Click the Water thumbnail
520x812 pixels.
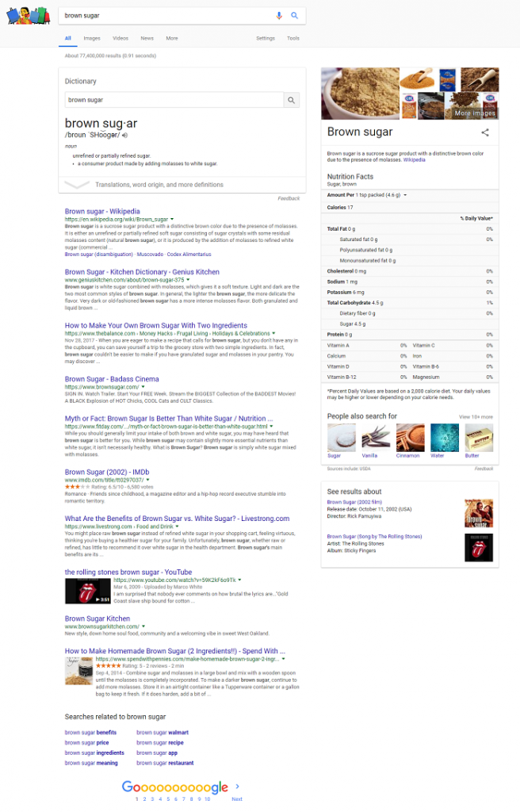point(445,438)
